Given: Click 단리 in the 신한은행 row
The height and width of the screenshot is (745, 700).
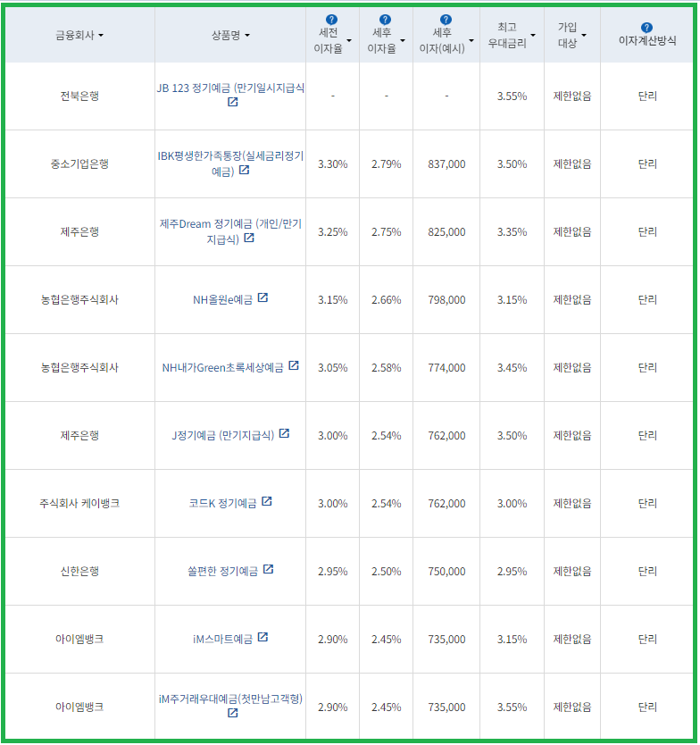Looking at the screenshot, I should pos(647,572).
